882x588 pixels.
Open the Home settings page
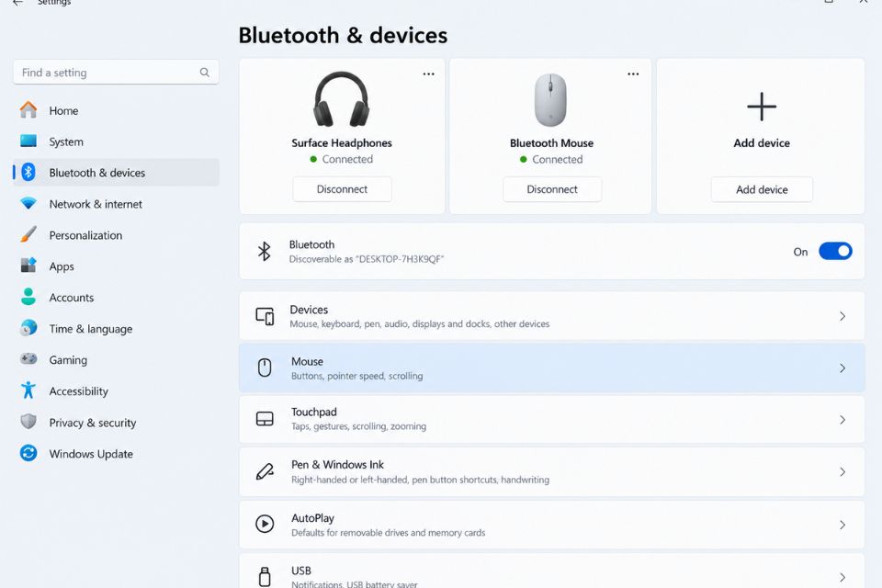point(116,110)
